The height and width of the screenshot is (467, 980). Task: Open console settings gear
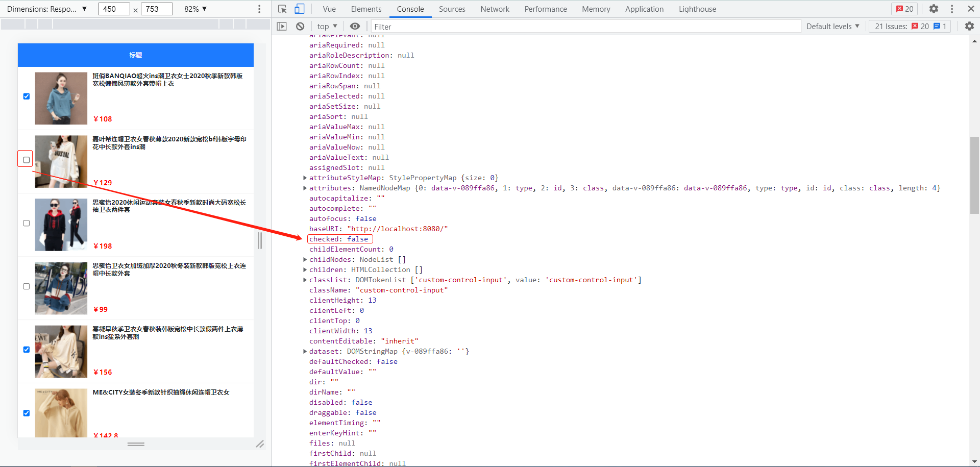coord(969,27)
